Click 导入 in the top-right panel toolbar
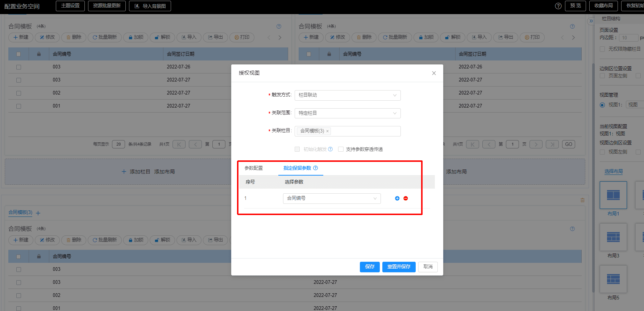 pos(479,37)
